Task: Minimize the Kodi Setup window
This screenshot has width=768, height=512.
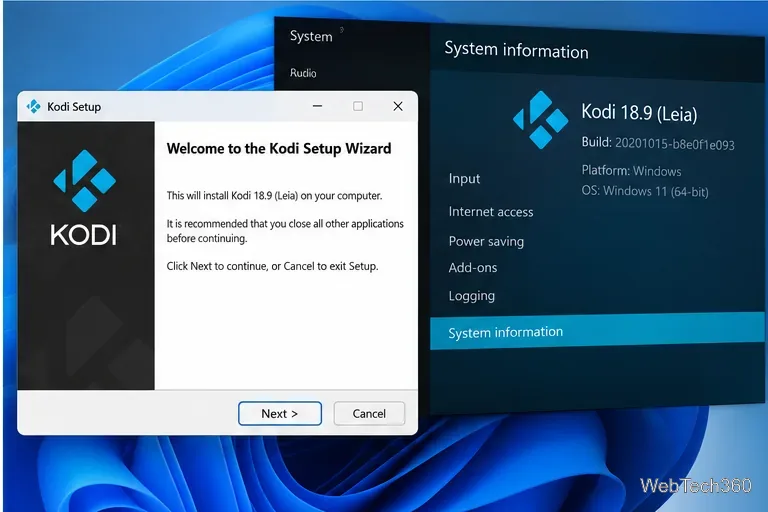Action: coord(317,106)
